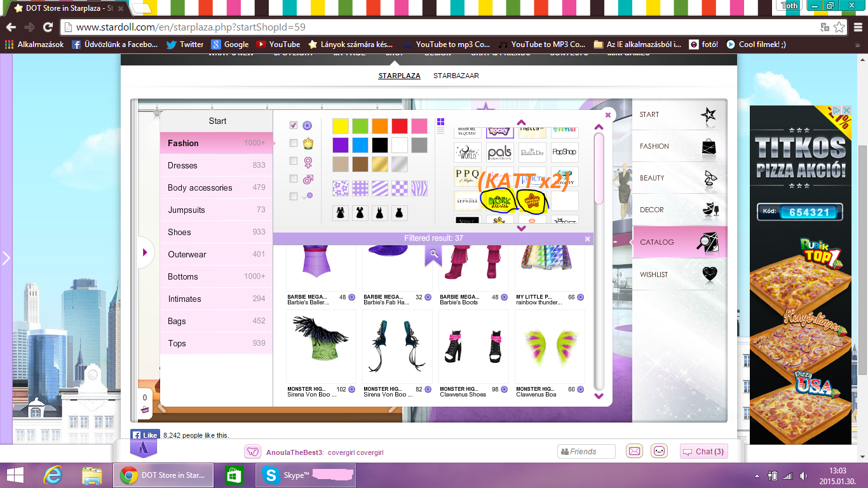The height and width of the screenshot is (488, 868).
Task: Select the third dress silhouette shape filter
Action: pos(379,213)
